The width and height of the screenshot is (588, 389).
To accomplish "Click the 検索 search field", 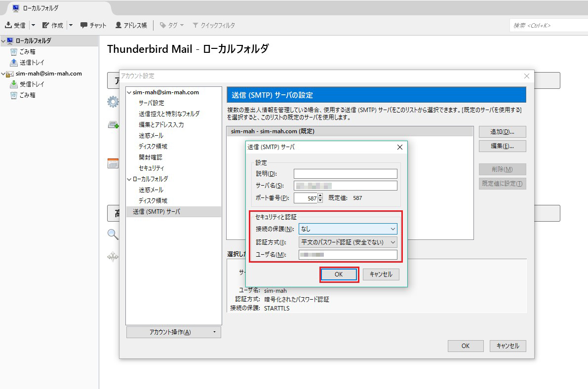I will pyautogui.click(x=548, y=26).
